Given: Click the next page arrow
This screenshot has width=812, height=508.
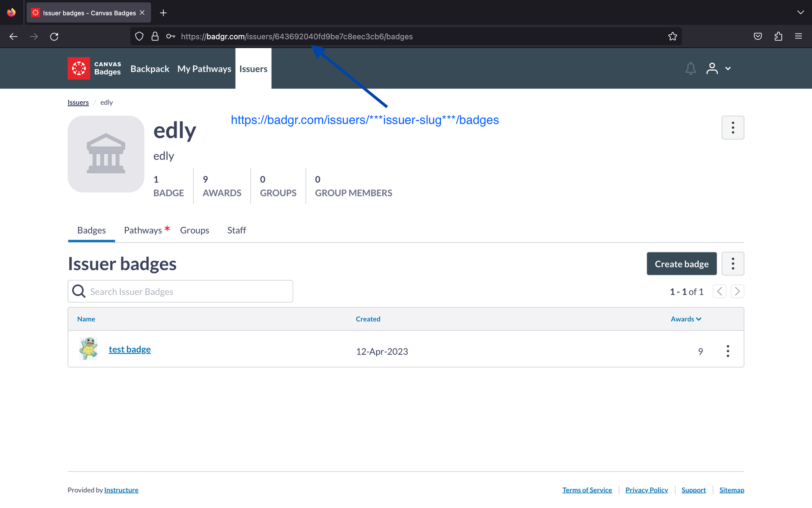Looking at the screenshot, I should tap(737, 291).
